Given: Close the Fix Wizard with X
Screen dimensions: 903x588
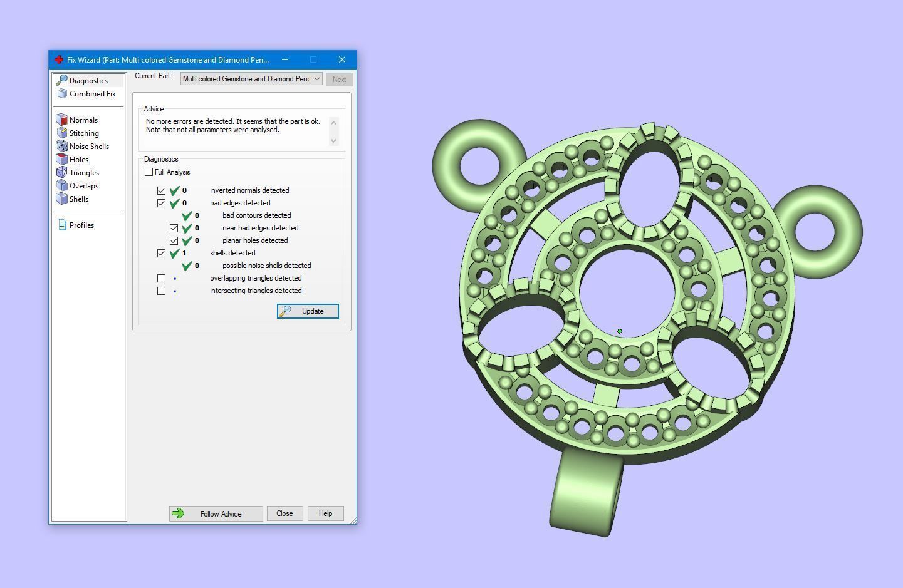Looking at the screenshot, I should (342, 59).
